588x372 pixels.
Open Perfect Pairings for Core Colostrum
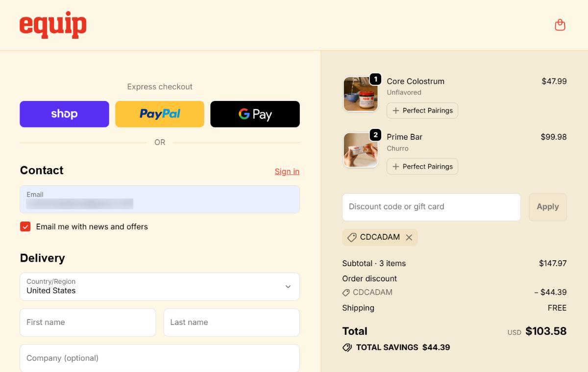422,111
